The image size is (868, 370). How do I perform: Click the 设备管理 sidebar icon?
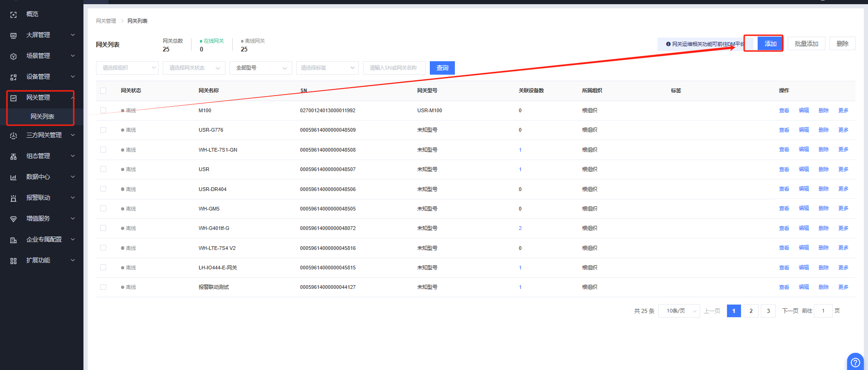pyautogui.click(x=13, y=77)
